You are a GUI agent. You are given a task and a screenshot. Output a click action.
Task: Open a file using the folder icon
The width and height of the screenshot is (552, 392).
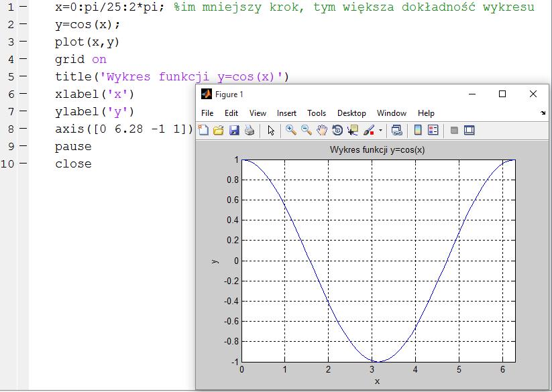click(218, 131)
